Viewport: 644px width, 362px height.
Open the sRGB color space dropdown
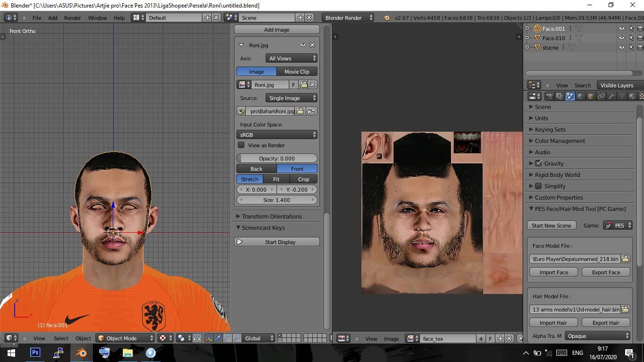tap(277, 135)
